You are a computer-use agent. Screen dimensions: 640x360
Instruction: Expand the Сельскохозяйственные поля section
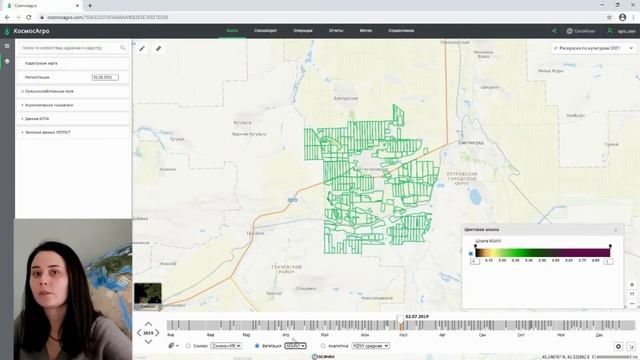tap(73, 91)
